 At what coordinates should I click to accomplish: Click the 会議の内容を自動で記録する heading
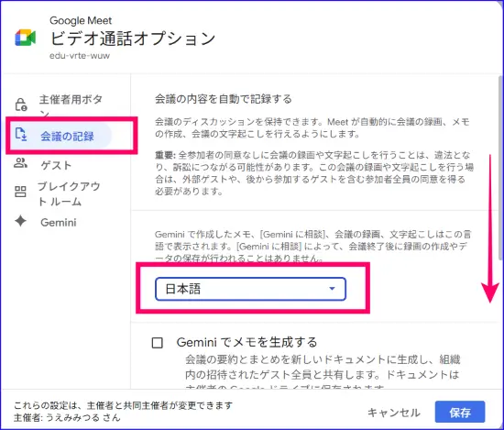point(223,98)
